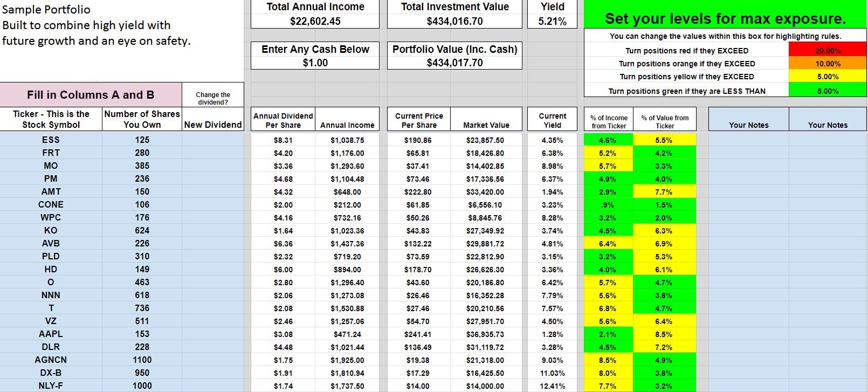Click KO shares owned value 624
Image resolution: width=868 pixels, height=392 pixels.
coord(142,230)
